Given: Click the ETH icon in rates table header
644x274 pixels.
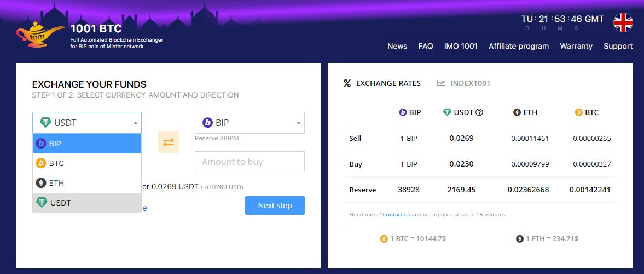Looking at the screenshot, I should click(x=517, y=112).
